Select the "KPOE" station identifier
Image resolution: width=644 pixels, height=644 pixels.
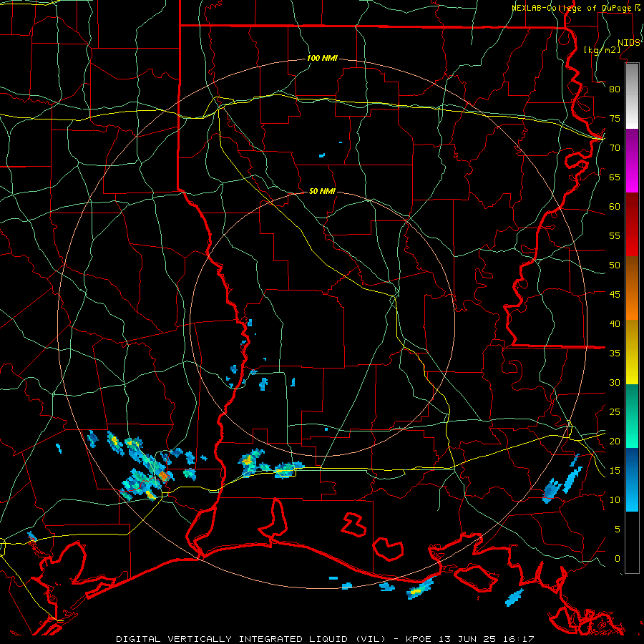coord(418,639)
